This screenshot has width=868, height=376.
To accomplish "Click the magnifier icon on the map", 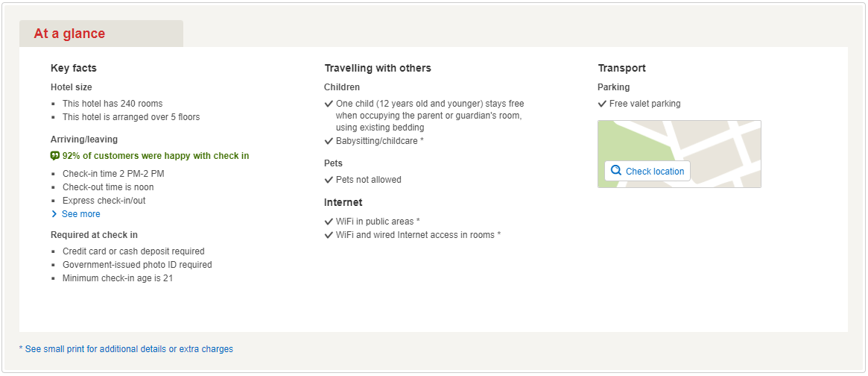I will pyautogui.click(x=616, y=171).
